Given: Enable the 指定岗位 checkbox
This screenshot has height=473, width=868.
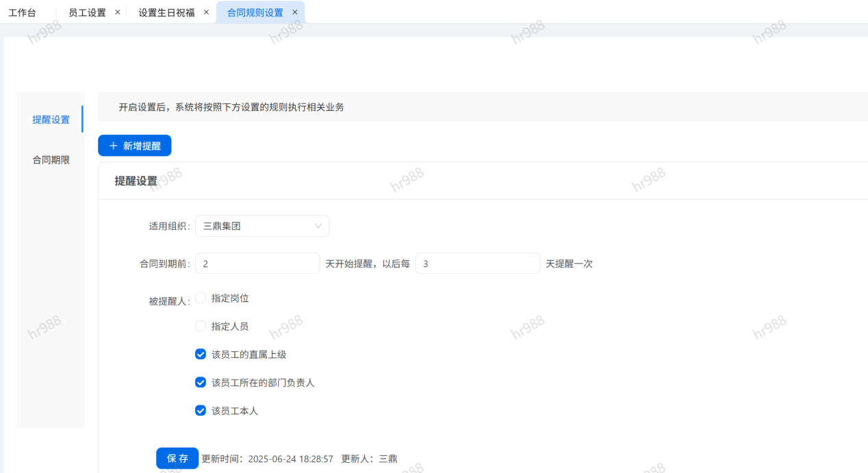Looking at the screenshot, I should [201, 298].
